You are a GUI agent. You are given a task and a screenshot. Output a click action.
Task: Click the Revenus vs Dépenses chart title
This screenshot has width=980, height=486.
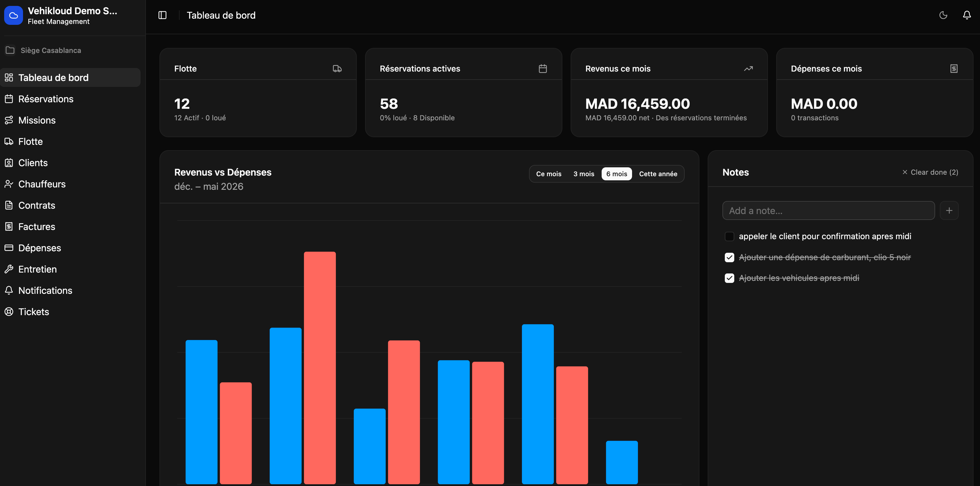(x=223, y=173)
